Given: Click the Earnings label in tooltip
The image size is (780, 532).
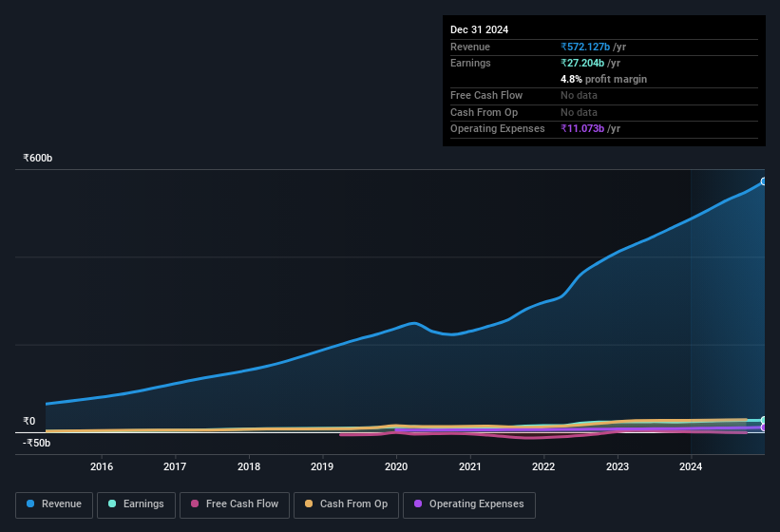Looking at the screenshot, I should click(470, 63).
